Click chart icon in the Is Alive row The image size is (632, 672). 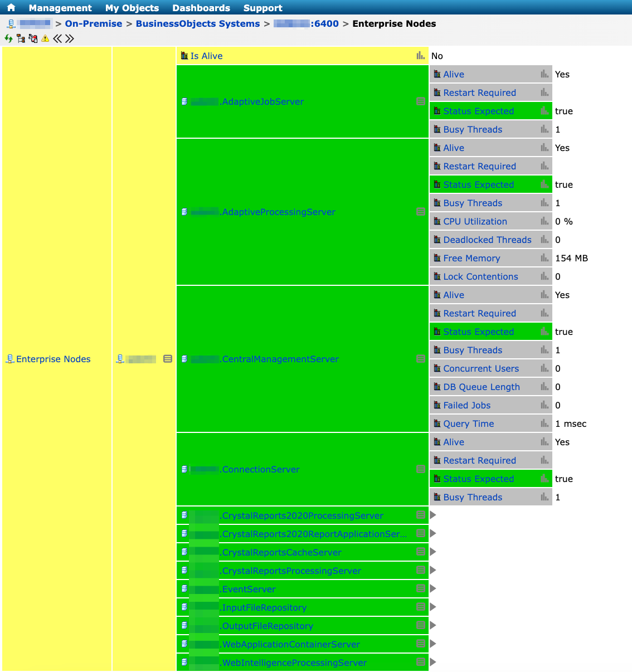click(421, 56)
